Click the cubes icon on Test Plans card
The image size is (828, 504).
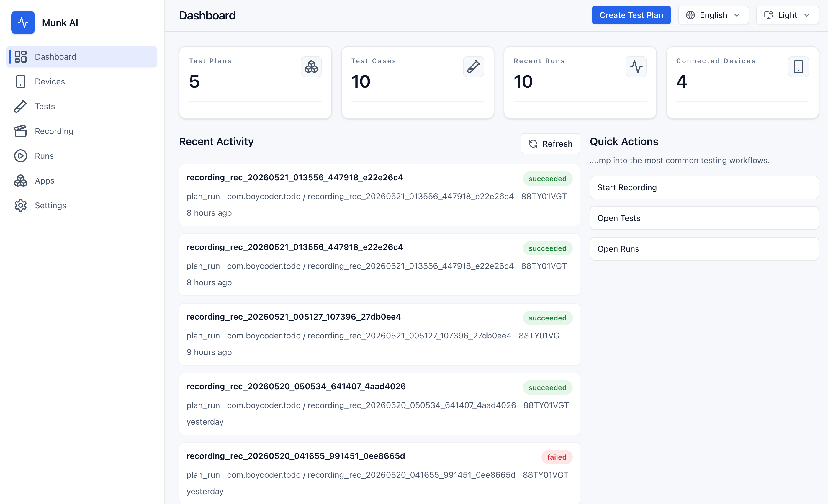[311, 66]
